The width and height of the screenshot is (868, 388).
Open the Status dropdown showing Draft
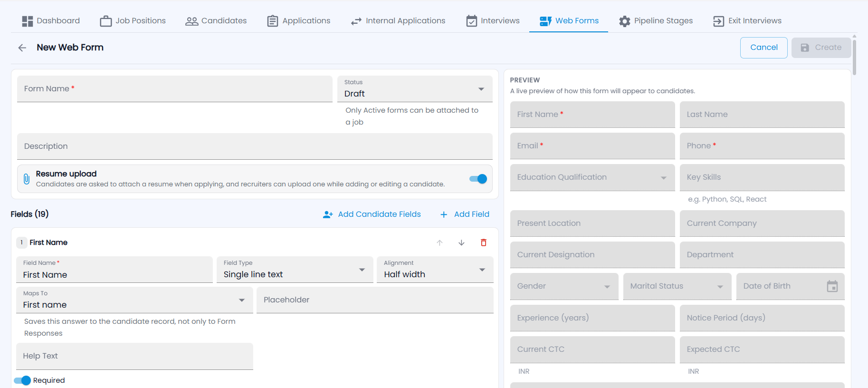(x=415, y=89)
